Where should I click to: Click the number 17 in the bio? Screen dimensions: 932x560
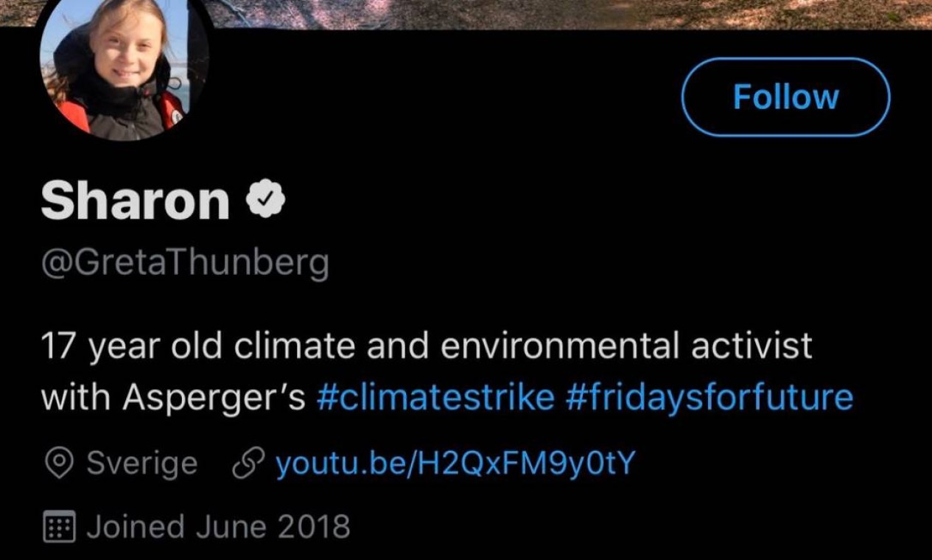60,345
